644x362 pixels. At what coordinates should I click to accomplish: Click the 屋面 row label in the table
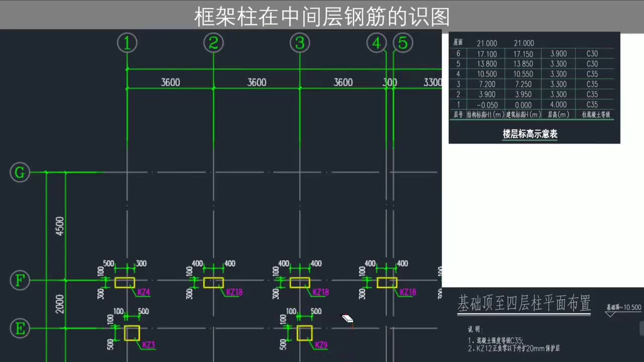[x=458, y=43]
